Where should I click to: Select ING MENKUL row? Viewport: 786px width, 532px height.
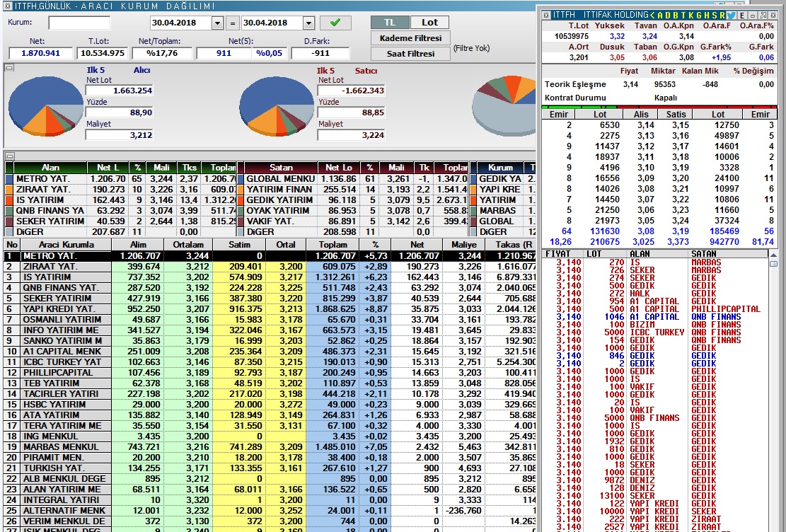click(270, 436)
